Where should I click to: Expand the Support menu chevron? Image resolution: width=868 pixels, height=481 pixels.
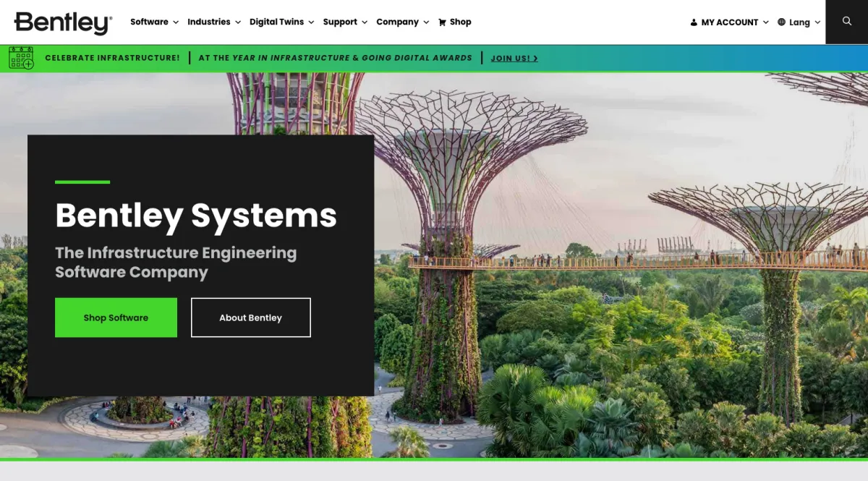pyautogui.click(x=364, y=22)
